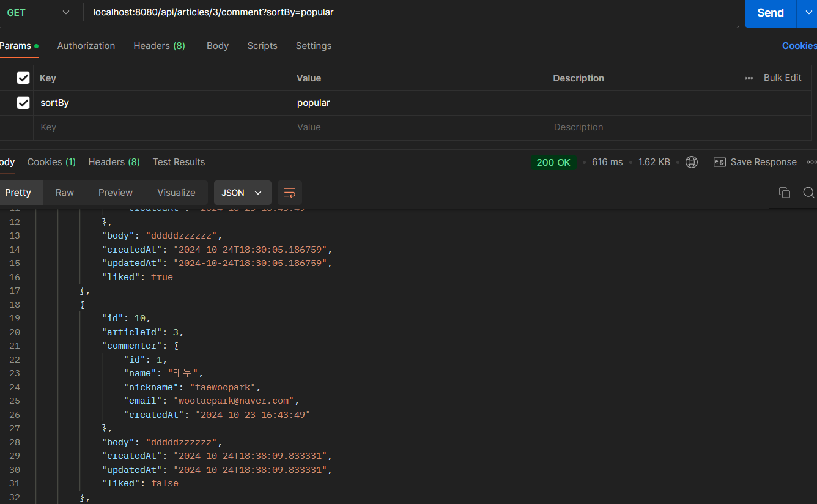Open the request Headers (8) tab

pyautogui.click(x=160, y=46)
